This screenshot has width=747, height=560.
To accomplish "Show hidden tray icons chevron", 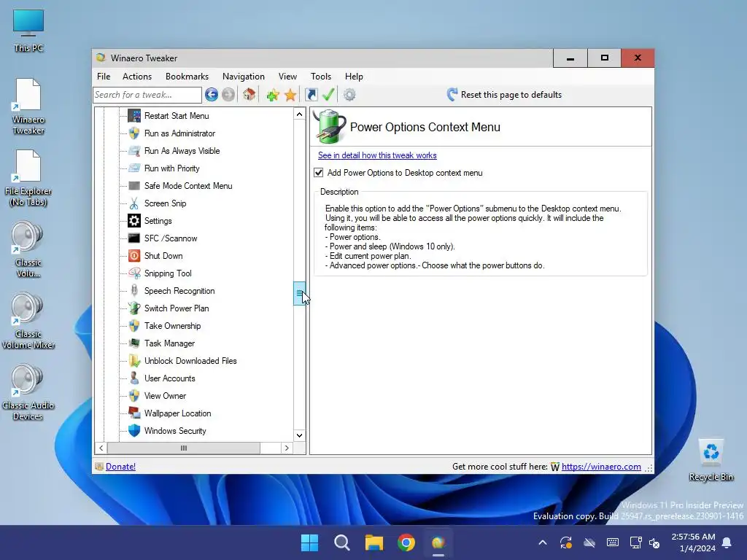I will pyautogui.click(x=543, y=542).
